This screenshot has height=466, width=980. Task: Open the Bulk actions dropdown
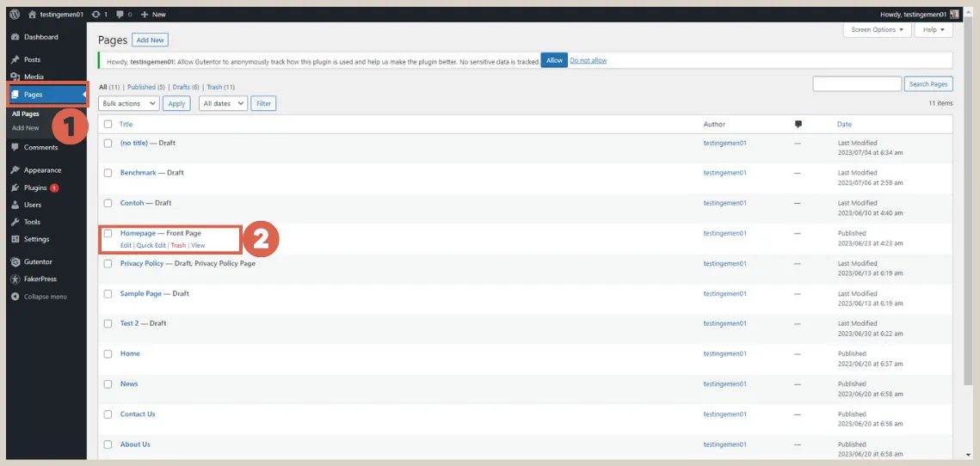tap(129, 104)
